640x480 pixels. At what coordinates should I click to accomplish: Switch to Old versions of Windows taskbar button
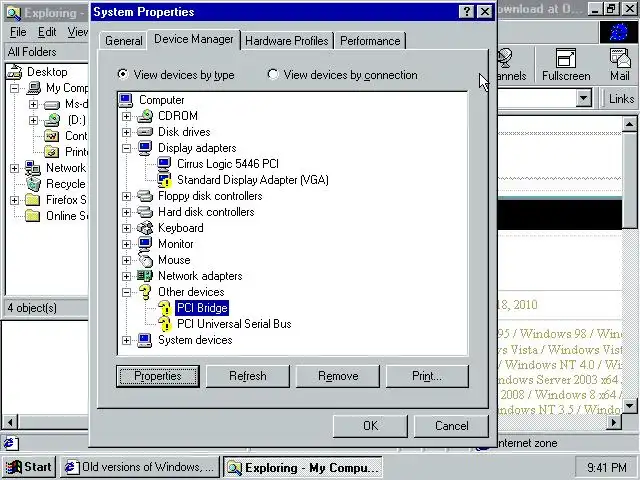point(140,467)
